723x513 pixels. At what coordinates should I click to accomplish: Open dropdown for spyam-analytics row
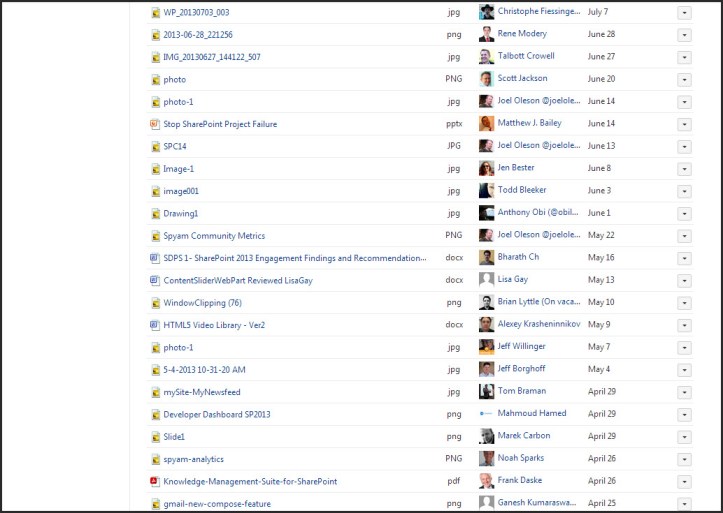[x=684, y=460]
